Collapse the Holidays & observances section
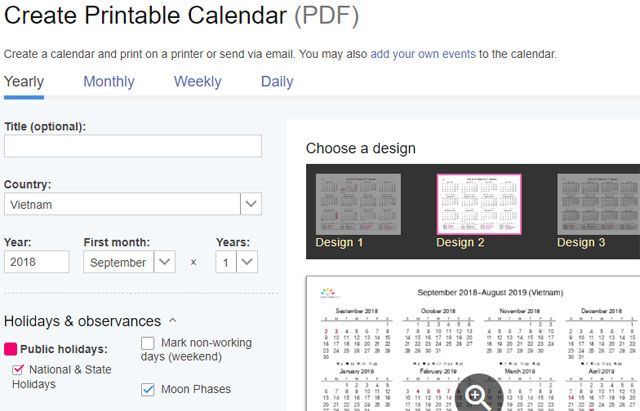 pos(172,321)
